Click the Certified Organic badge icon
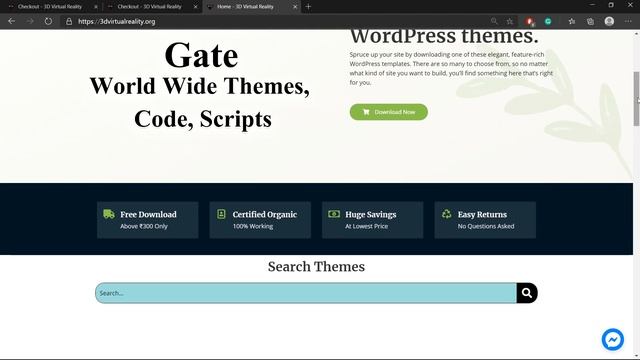Viewport: 640px width, 360px height. click(x=221, y=214)
